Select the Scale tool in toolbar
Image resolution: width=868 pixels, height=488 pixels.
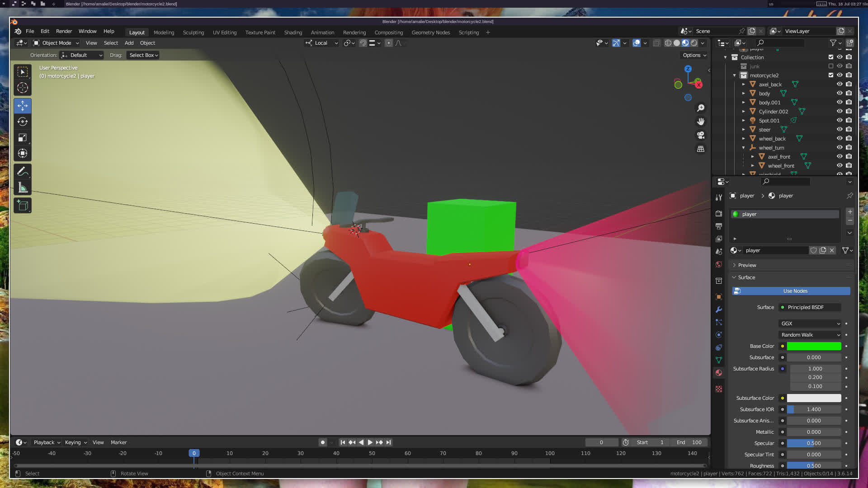pos(23,137)
